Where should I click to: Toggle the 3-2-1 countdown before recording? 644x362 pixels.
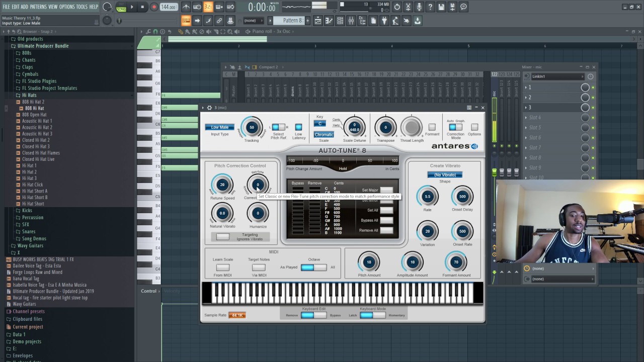[208, 7]
